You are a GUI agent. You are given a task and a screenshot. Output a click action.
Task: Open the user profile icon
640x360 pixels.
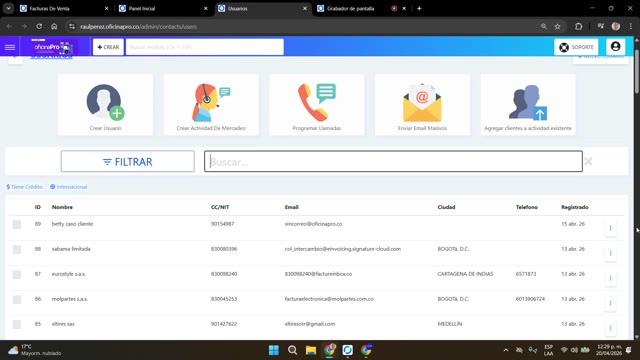[x=616, y=47]
